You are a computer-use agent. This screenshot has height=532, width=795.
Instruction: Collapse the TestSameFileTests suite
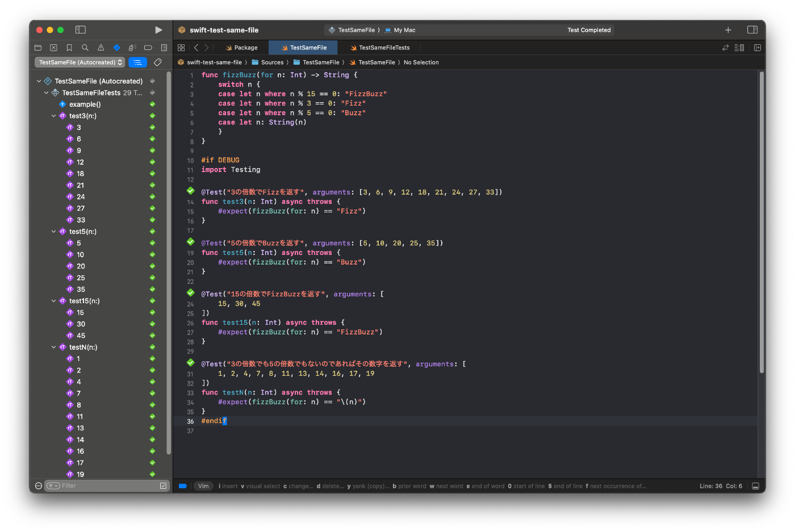coord(45,92)
